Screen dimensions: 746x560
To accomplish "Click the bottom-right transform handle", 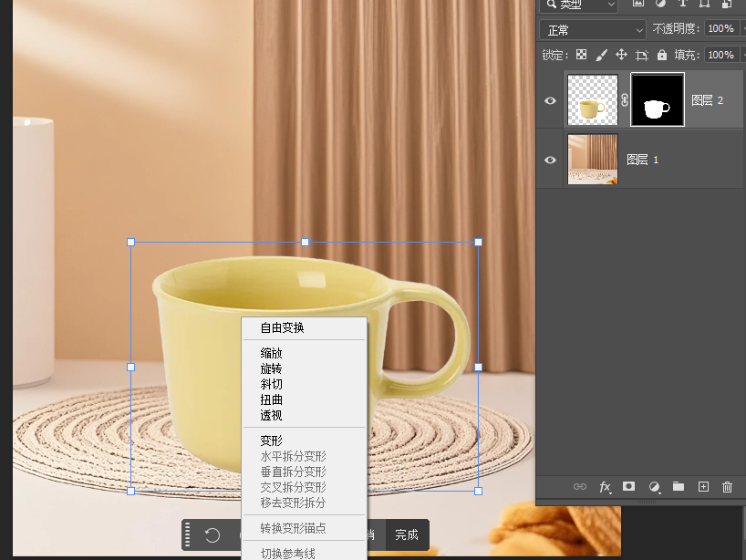I will click(479, 491).
